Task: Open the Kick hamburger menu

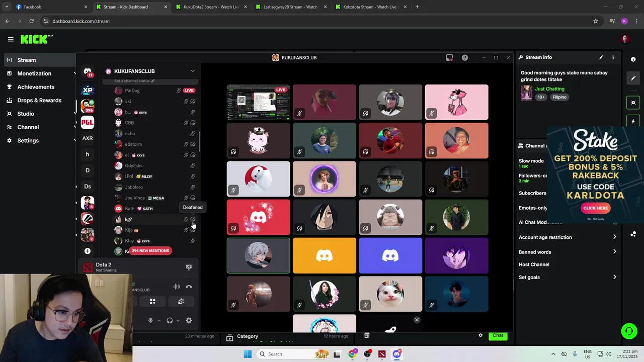Action: coord(11,39)
